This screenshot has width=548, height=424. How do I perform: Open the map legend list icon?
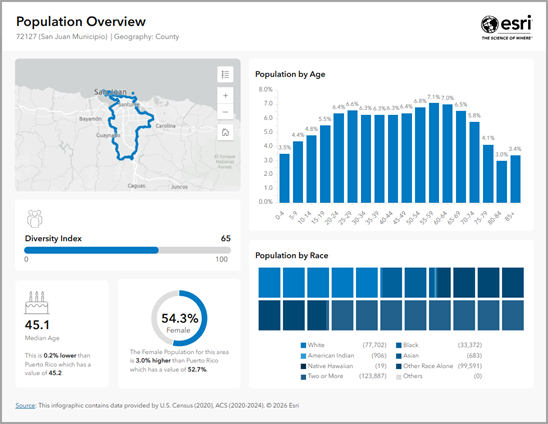(x=225, y=74)
